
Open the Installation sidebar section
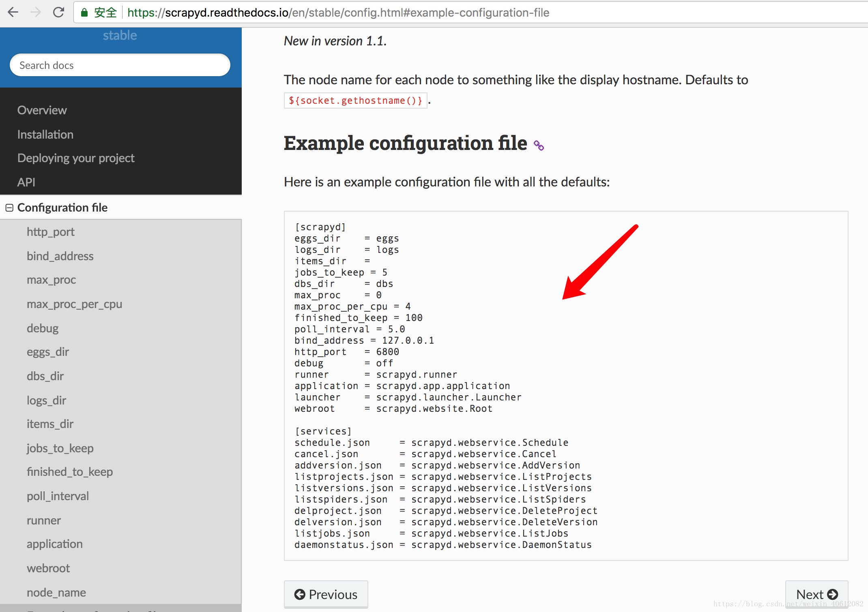[x=45, y=135]
